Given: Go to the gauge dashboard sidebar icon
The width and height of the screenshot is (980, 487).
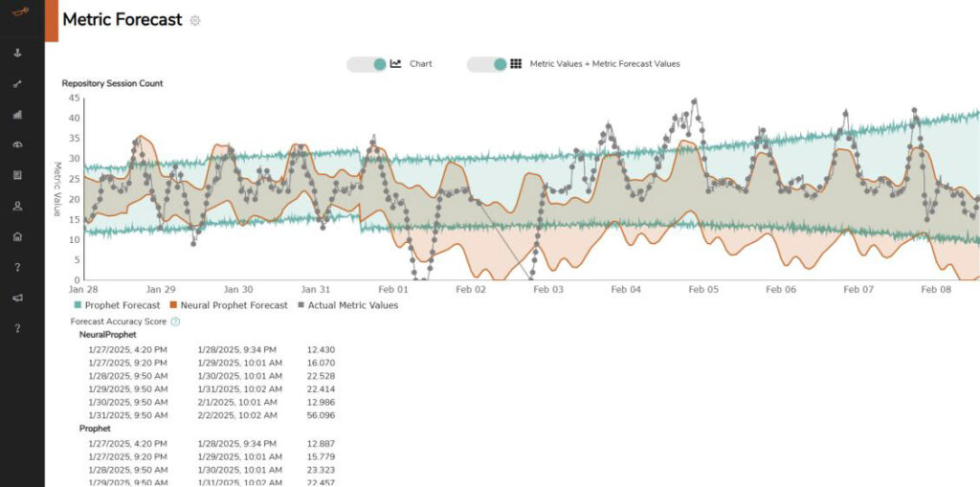Looking at the screenshot, I should click(x=18, y=144).
